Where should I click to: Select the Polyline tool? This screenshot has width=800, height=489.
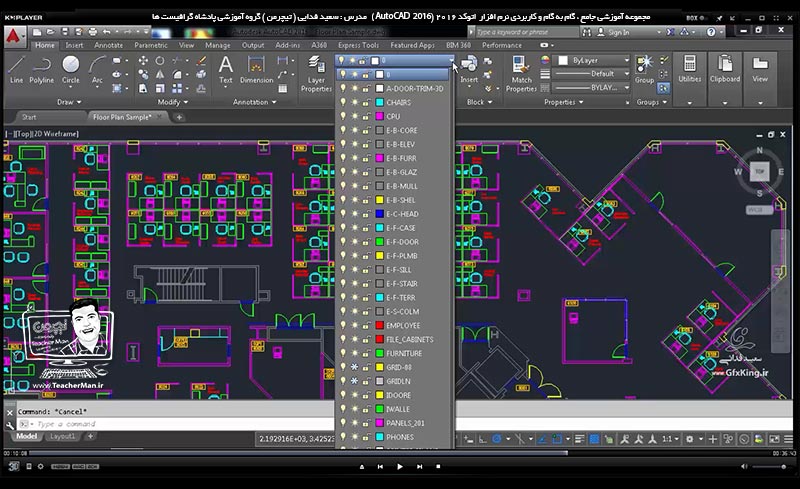41,70
